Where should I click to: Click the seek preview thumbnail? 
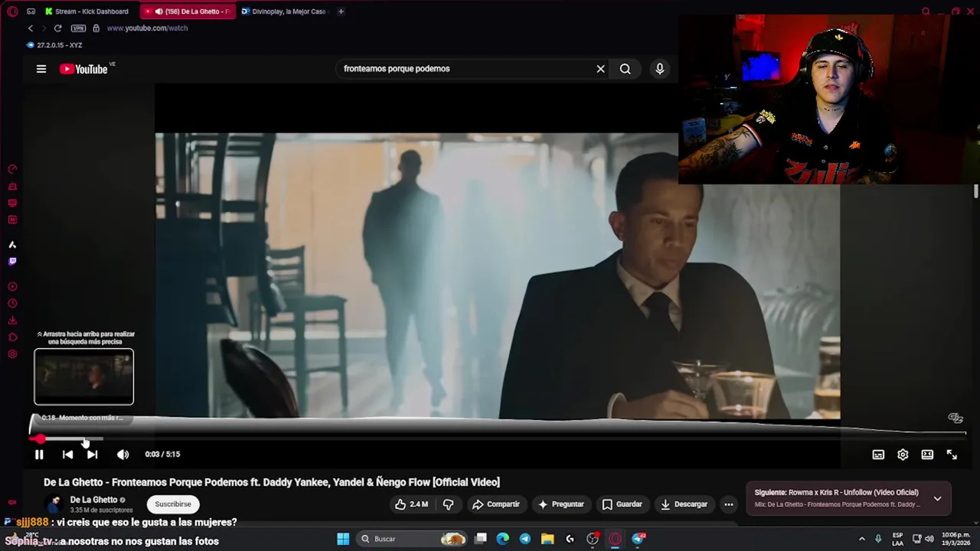83,377
